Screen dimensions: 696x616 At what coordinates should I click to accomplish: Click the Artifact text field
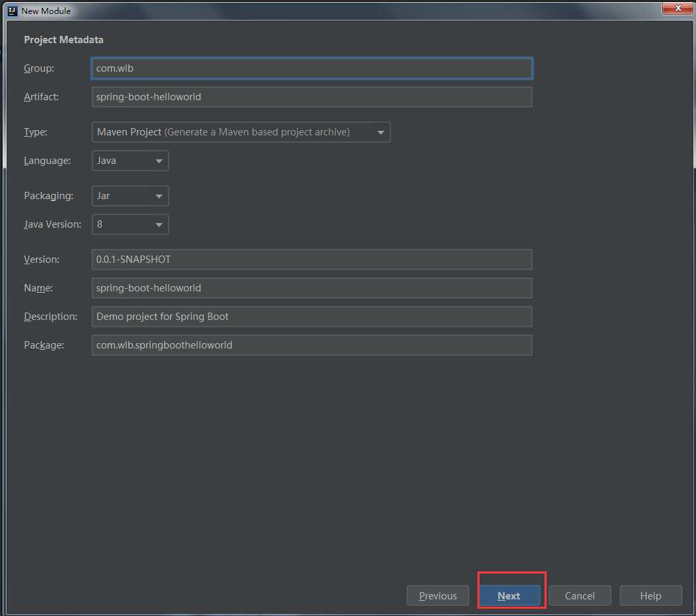click(311, 97)
